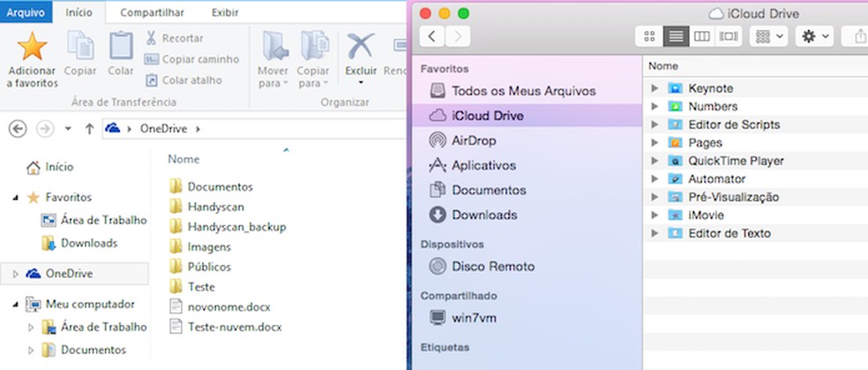Click the Explorer back arrow button

tap(18, 129)
